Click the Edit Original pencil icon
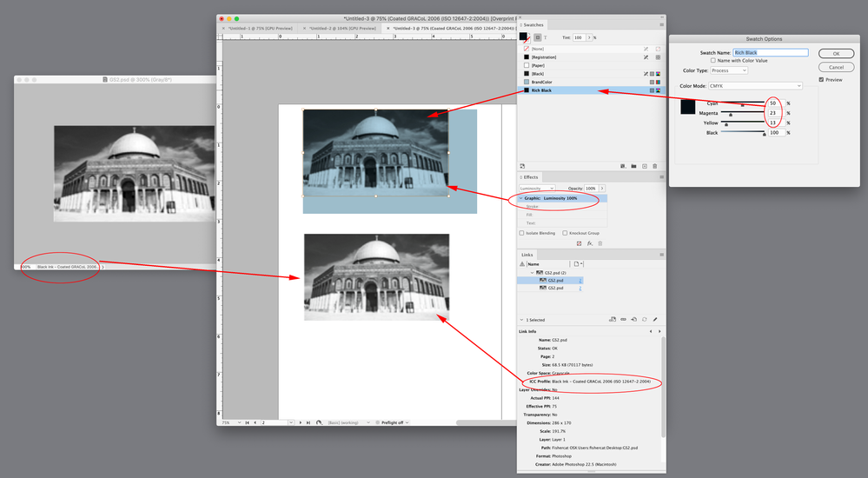This screenshot has width=868, height=478. [x=655, y=320]
